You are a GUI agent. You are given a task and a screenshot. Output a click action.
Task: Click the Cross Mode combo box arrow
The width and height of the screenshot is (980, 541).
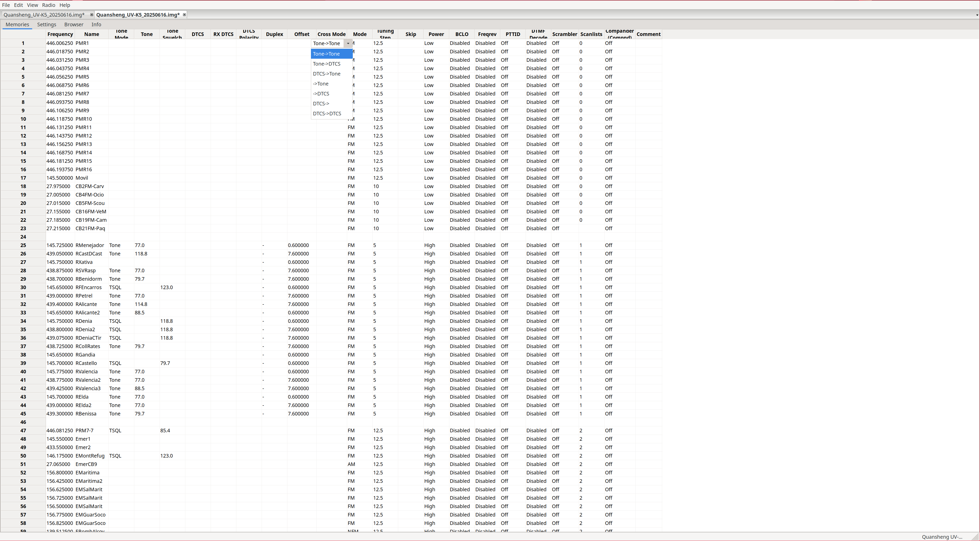coord(348,43)
